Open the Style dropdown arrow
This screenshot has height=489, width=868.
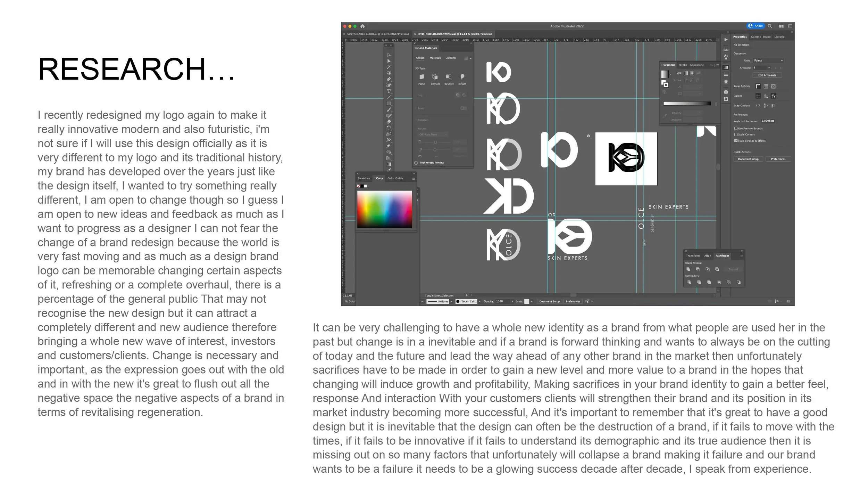pyautogui.click(x=531, y=302)
